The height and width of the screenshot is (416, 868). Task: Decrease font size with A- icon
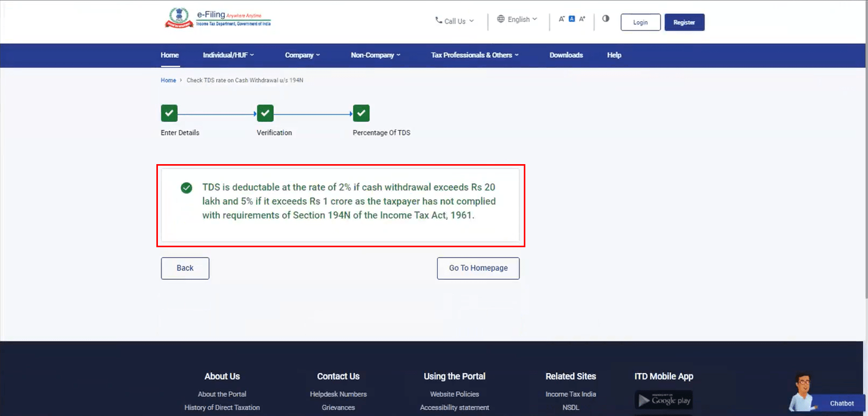tap(561, 19)
